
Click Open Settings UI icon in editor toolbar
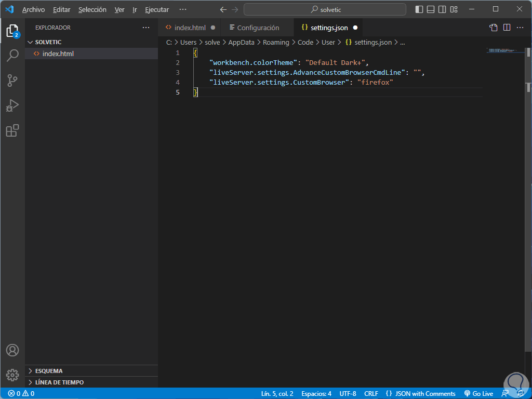(x=494, y=28)
